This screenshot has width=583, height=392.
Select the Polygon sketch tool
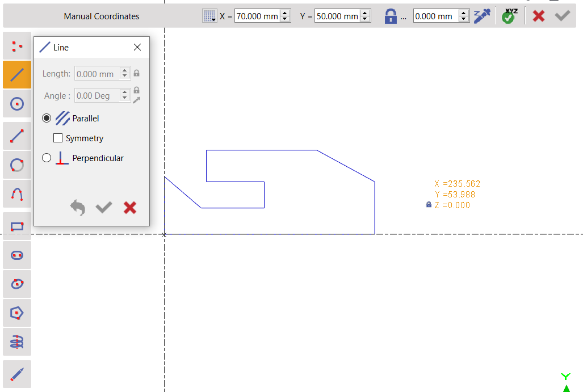click(x=17, y=313)
